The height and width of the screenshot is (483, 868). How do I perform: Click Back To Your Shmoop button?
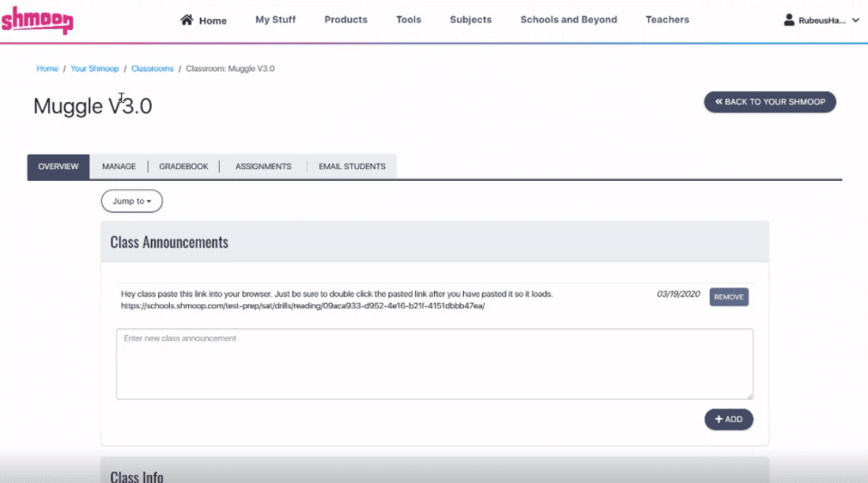769,102
